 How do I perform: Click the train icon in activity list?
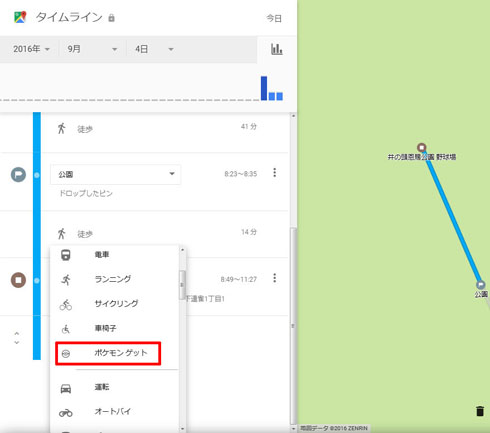click(x=66, y=255)
